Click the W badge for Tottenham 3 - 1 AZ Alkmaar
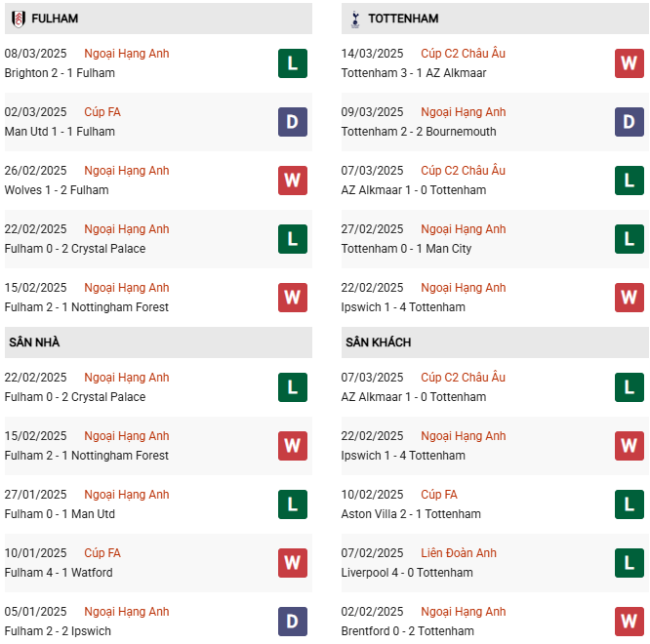 (630, 63)
